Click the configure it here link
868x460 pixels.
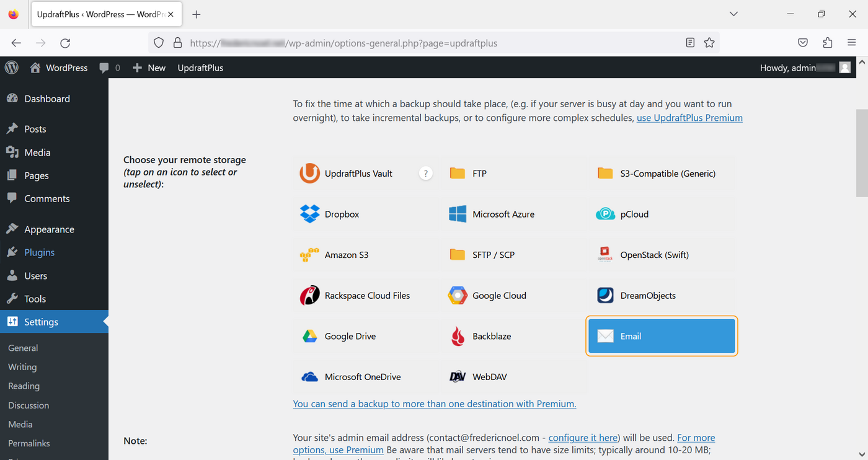click(583, 438)
